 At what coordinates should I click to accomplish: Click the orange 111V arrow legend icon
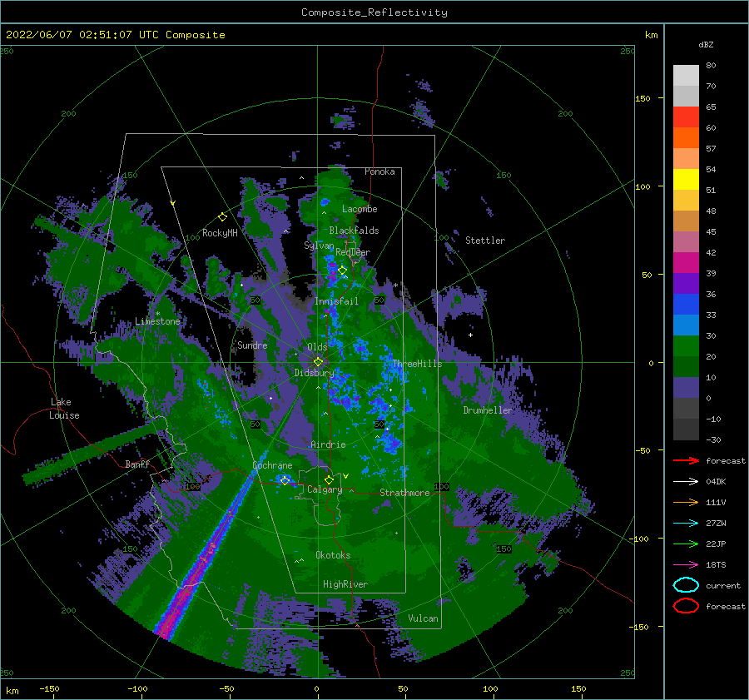tap(686, 502)
